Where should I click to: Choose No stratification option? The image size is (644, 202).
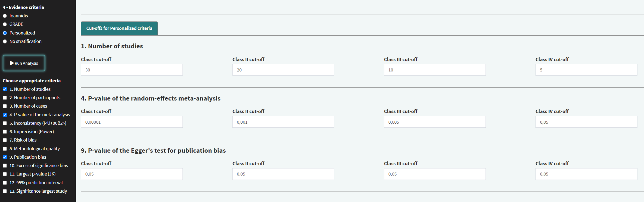[5, 42]
